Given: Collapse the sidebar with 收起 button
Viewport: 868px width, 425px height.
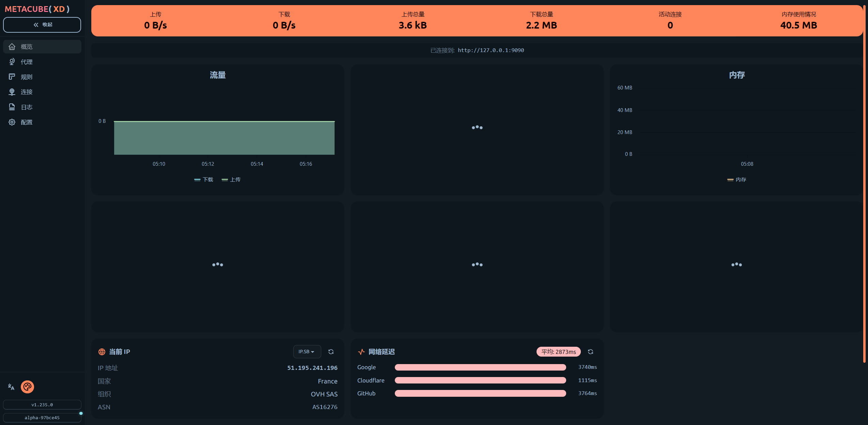Looking at the screenshot, I should (42, 25).
